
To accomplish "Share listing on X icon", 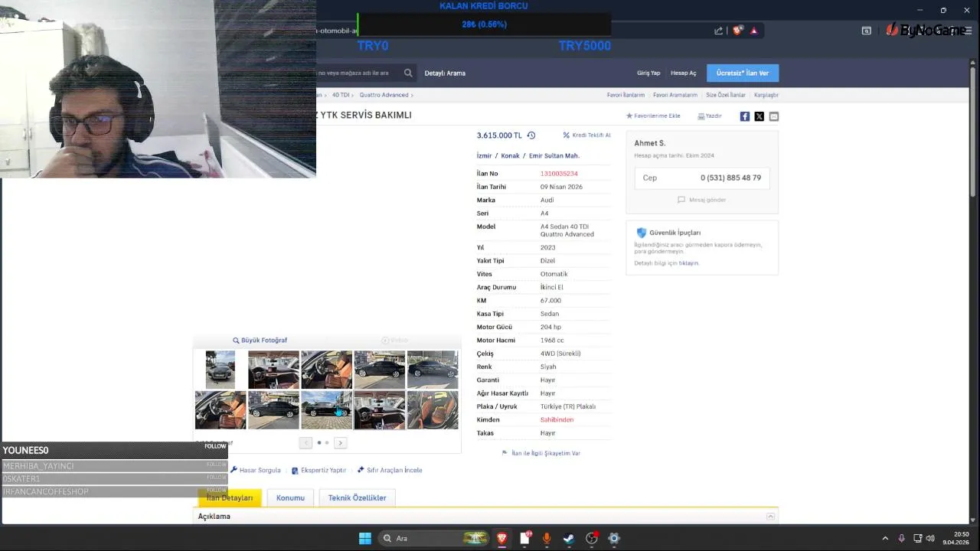I will (x=759, y=116).
